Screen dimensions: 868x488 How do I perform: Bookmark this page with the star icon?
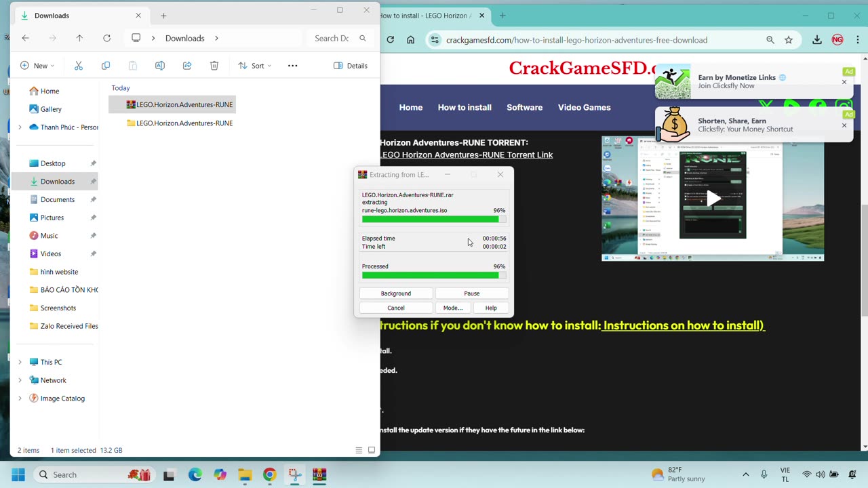[x=789, y=40]
